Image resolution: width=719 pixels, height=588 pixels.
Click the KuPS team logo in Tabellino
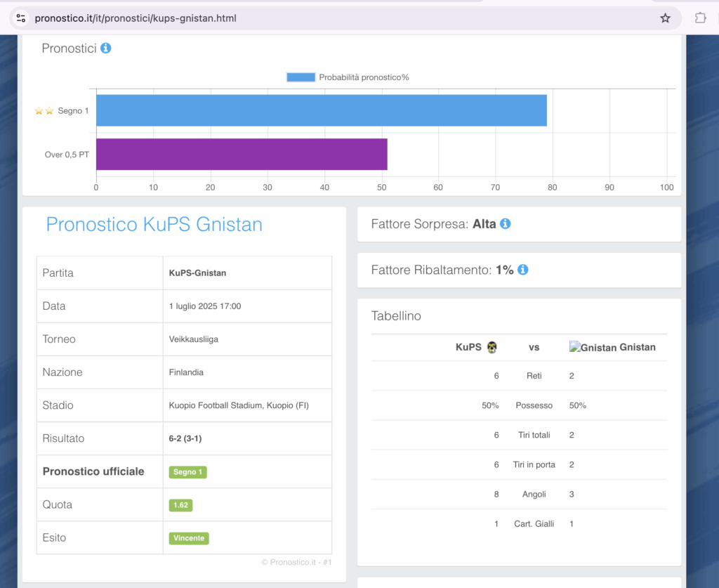(492, 347)
